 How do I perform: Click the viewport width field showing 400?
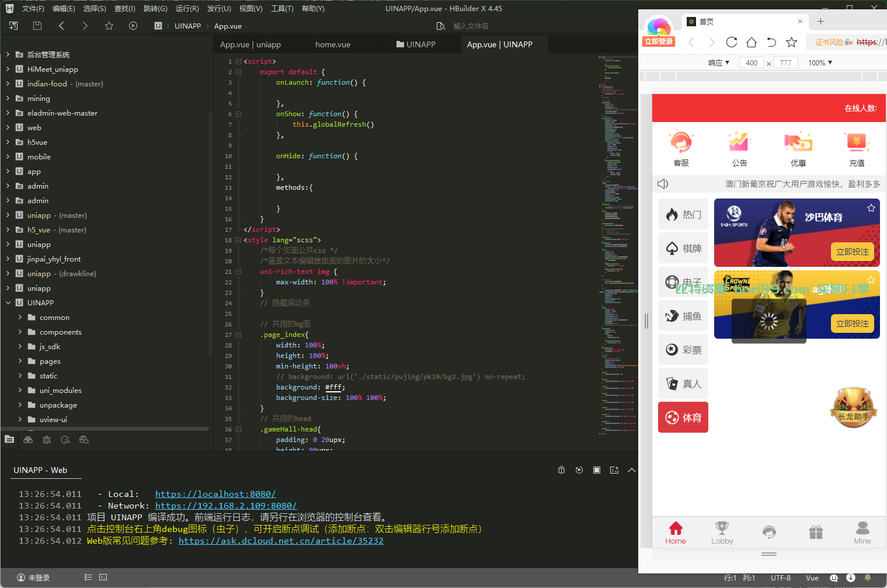(x=752, y=62)
